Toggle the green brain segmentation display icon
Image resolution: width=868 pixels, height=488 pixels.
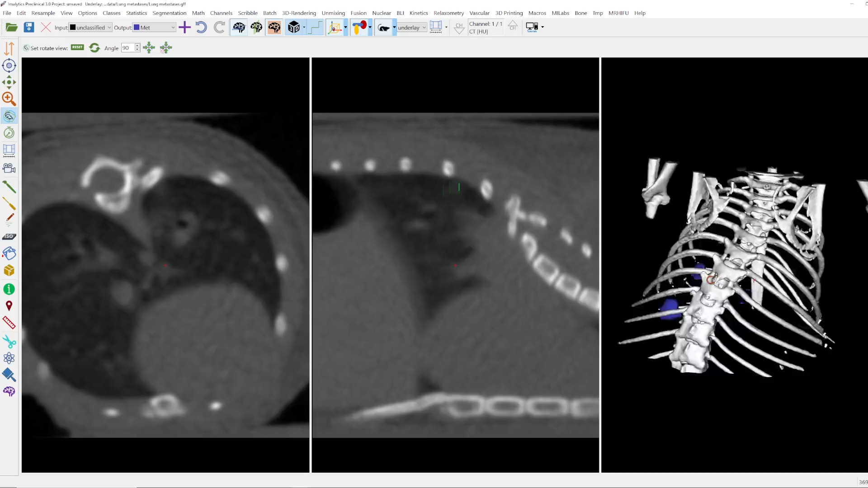pyautogui.click(x=256, y=28)
